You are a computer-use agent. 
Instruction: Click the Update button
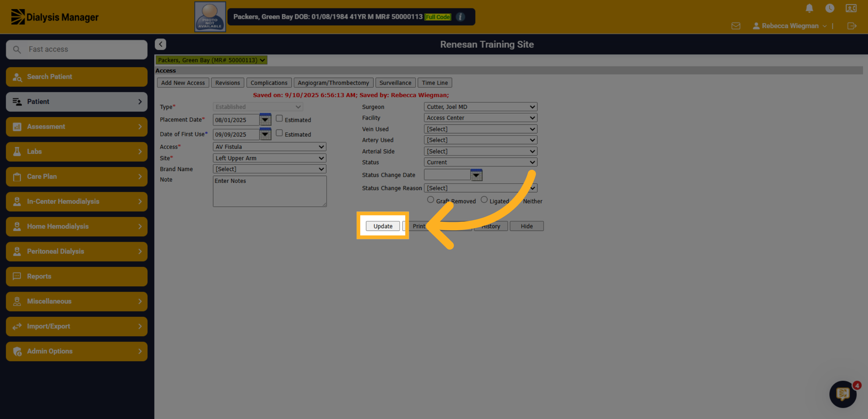383,226
